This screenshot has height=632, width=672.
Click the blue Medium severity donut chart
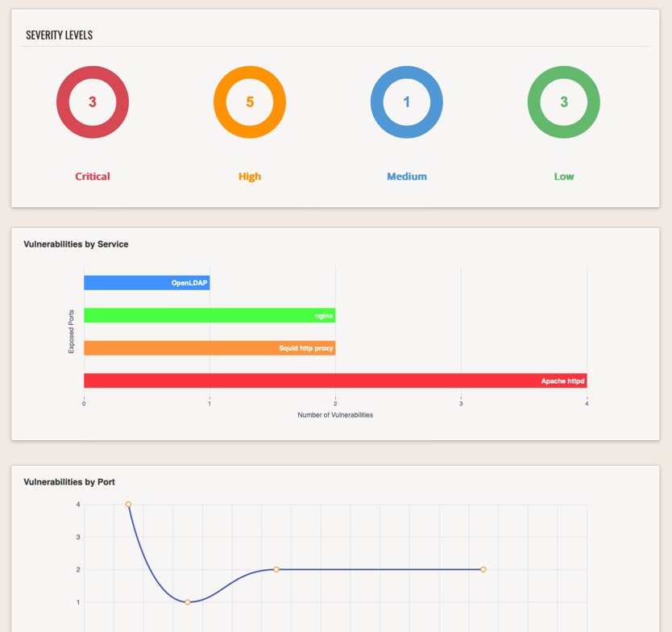click(x=407, y=102)
